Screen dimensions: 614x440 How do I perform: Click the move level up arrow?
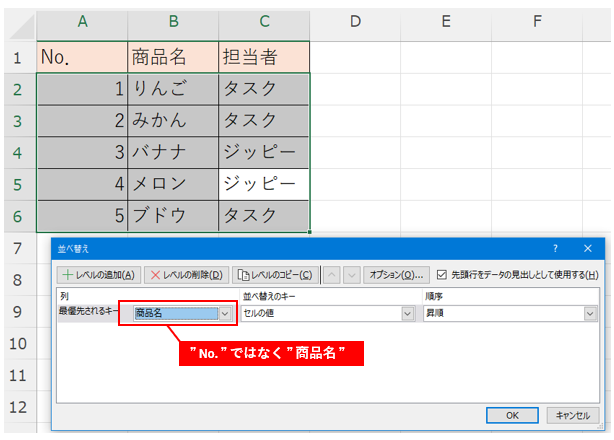(x=333, y=274)
